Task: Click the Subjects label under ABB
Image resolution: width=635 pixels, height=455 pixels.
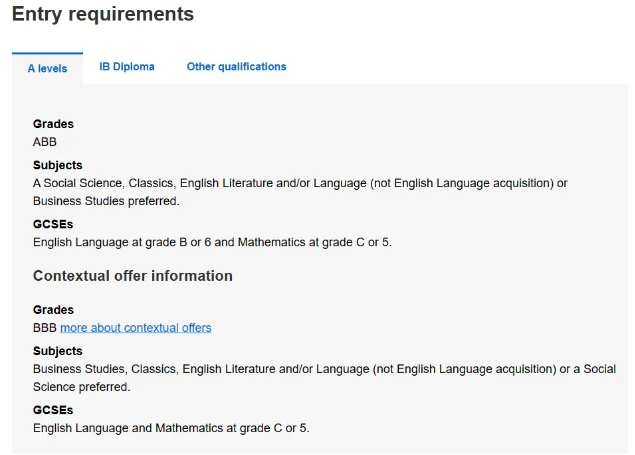Action: coord(58,165)
